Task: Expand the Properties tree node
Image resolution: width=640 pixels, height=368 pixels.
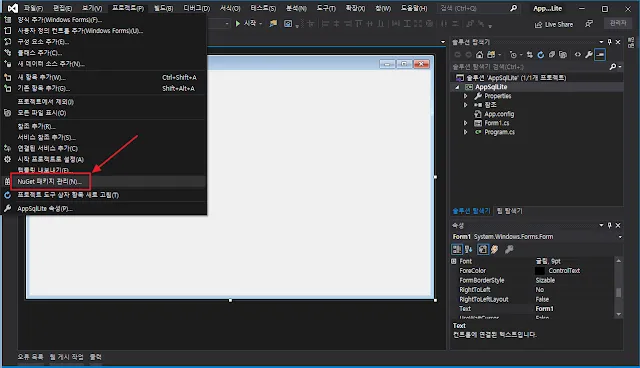Action: pyautogui.click(x=465, y=96)
